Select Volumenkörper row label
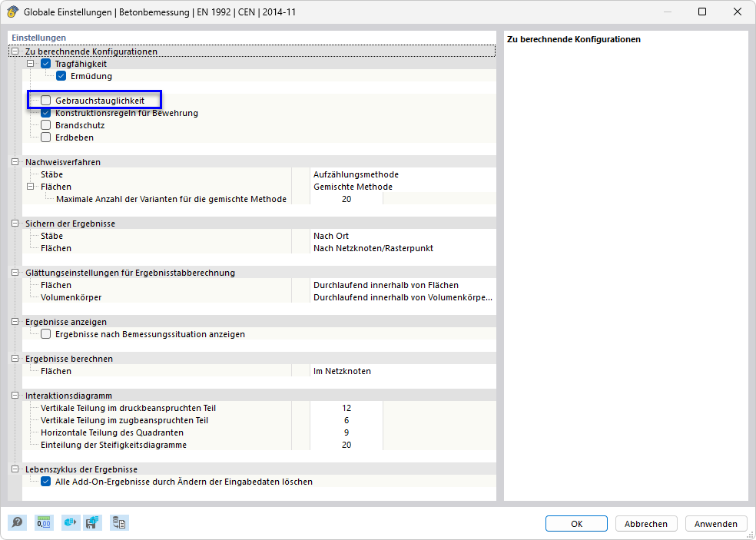Image resolution: width=756 pixels, height=540 pixels. [x=71, y=297]
